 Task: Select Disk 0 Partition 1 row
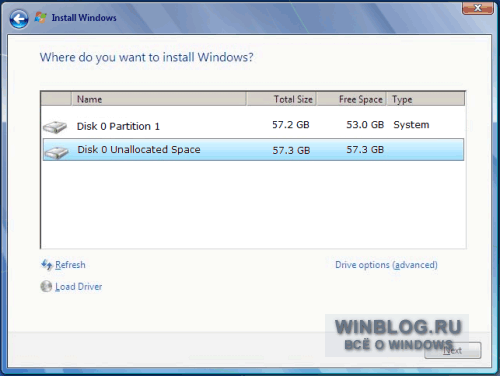253,126
